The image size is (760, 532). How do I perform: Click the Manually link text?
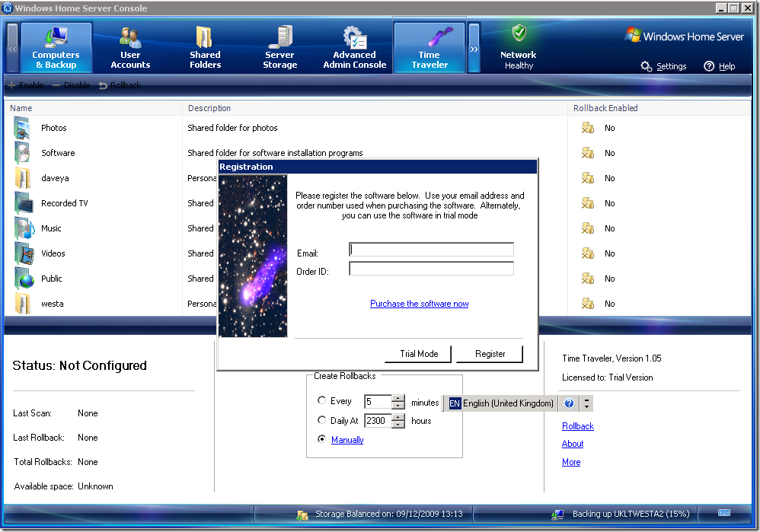[347, 439]
